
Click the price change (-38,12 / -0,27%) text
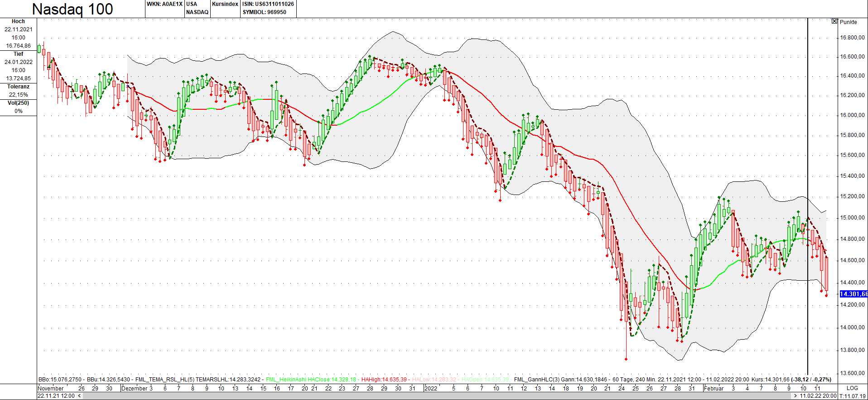(811, 380)
